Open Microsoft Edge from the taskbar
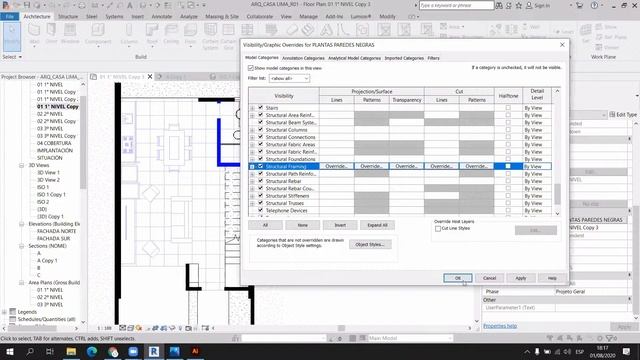 [x=92, y=351]
